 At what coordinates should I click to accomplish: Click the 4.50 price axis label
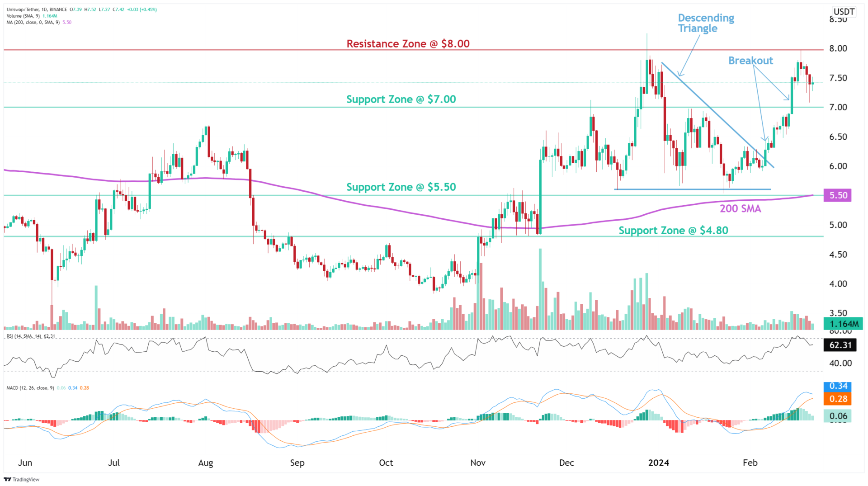[838, 254]
